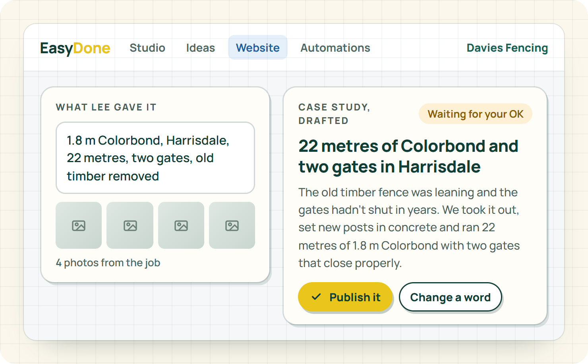The width and height of the screenshot is (588, 364).
Task: Select the Website tab
Action: 258,48
